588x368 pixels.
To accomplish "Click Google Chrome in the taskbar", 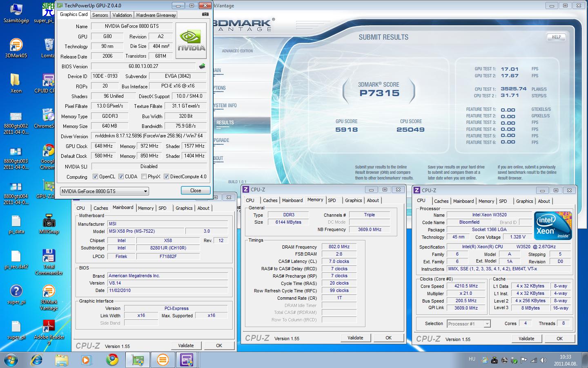I will tap(112, 360).
